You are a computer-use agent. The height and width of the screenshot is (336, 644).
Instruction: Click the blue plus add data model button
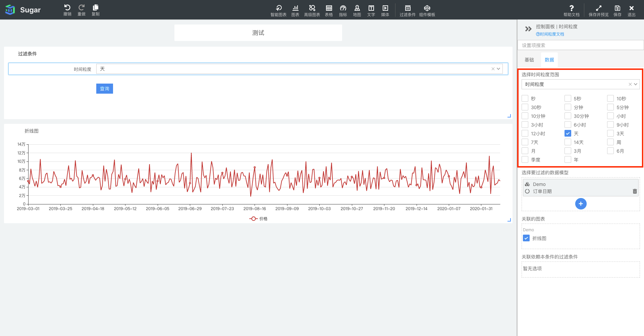[x=581, y=204]
